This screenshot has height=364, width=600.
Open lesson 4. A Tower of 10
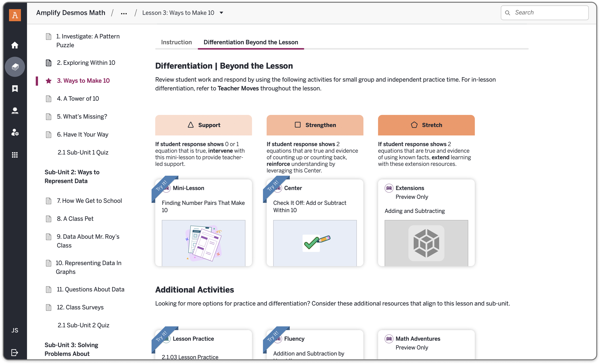point(78,99)
